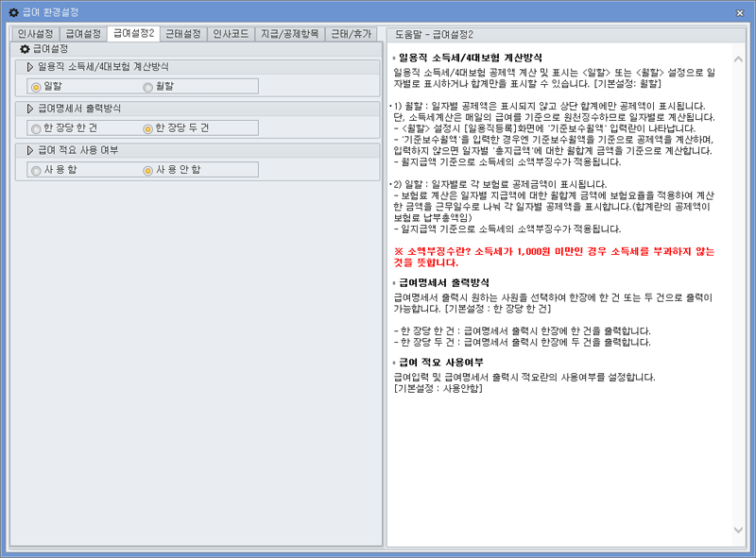756x558 pixels.
Task: Choose 한 장당 두 건 output option
Action: pyautogui.click(x=146, y=130)
